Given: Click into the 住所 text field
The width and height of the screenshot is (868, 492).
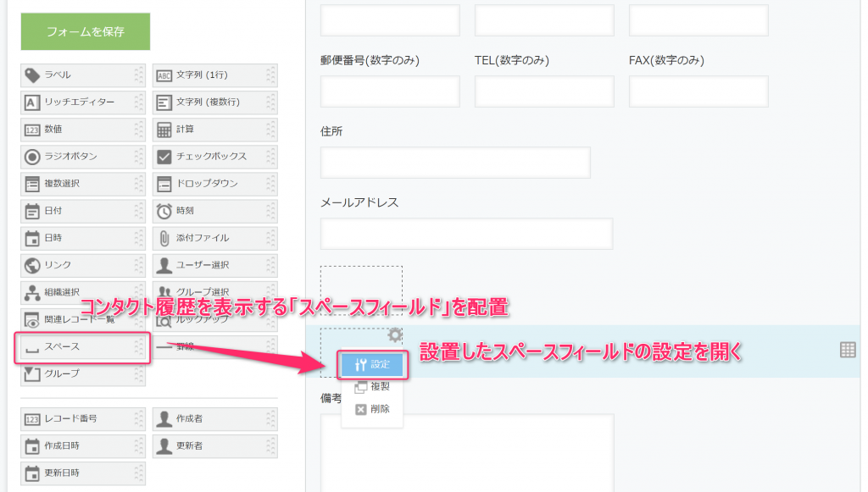Looking at the screenshot, I should point(455,163).
